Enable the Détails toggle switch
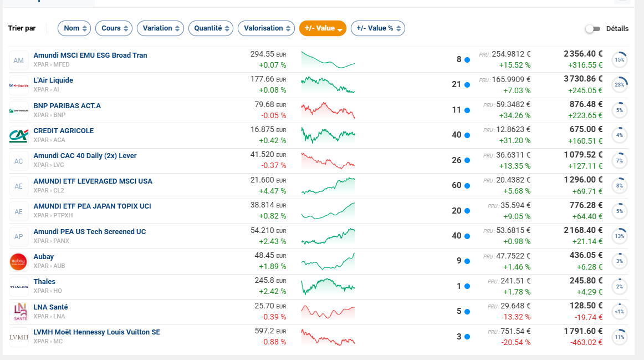The width and height of the screenshot is (644, 360). [x=592, y=29]
